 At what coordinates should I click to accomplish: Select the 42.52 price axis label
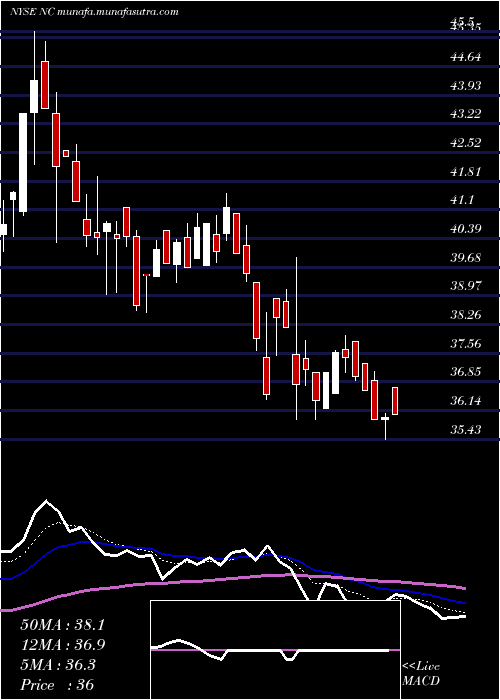tap(466, 143)
